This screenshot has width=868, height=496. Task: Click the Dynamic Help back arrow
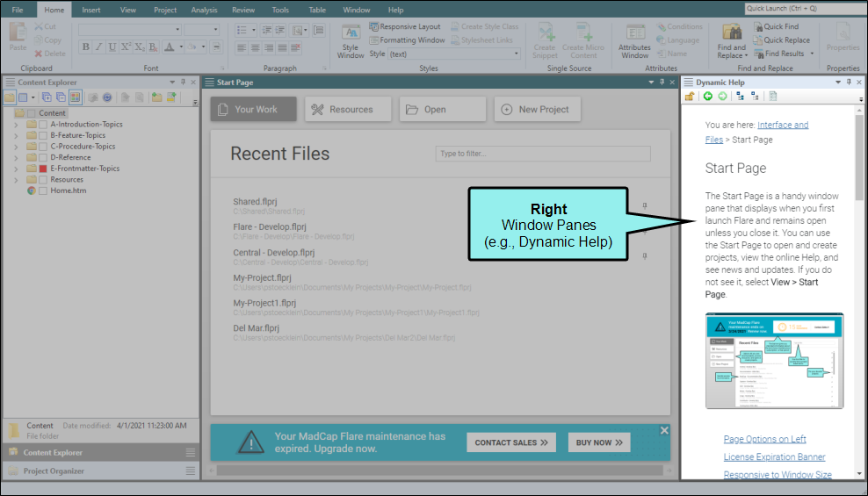tap(707, 97)
